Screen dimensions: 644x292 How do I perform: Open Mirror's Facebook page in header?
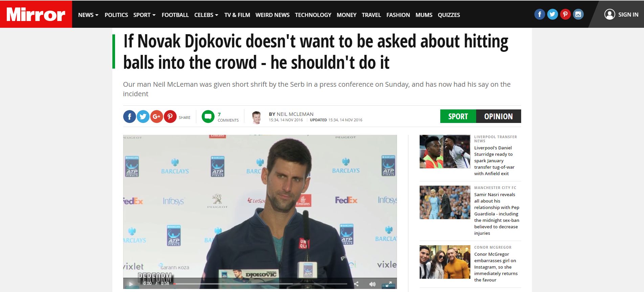click(x=539, y=14)
